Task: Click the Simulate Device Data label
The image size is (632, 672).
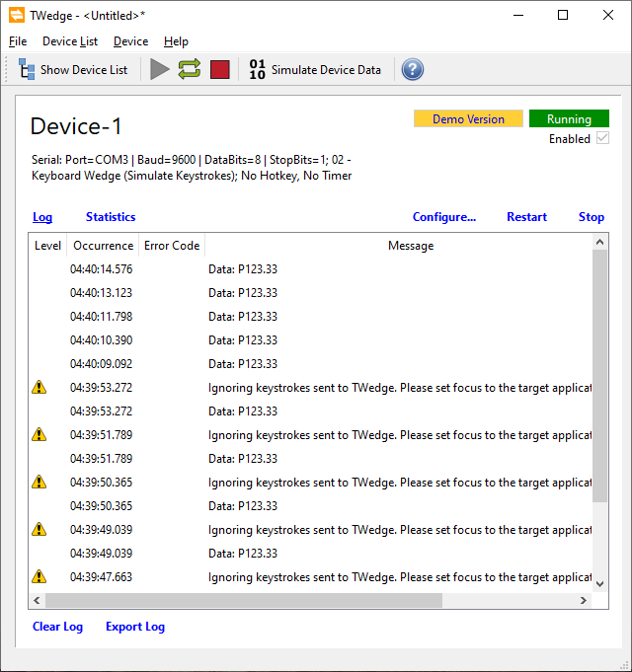Action: tap(326, 70)
